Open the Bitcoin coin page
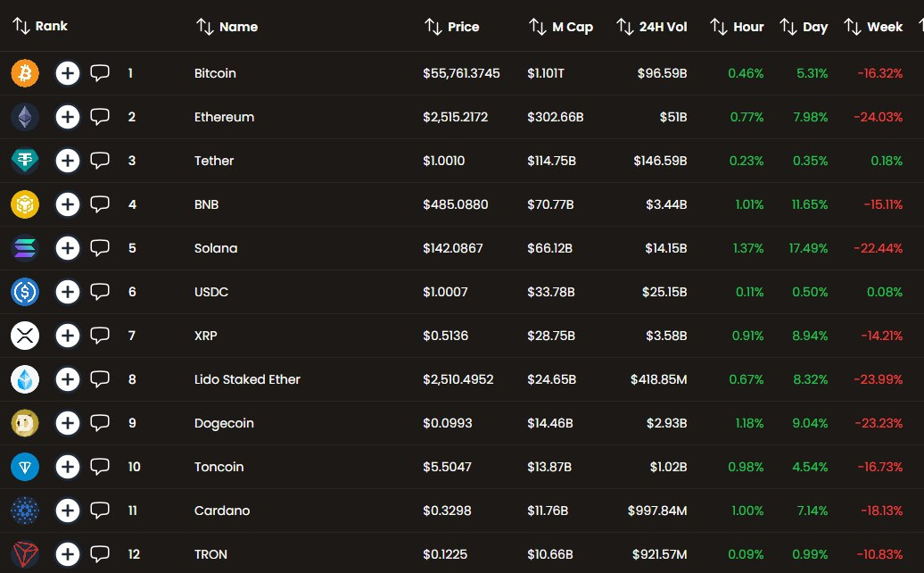924x573 pixels. 215,73
